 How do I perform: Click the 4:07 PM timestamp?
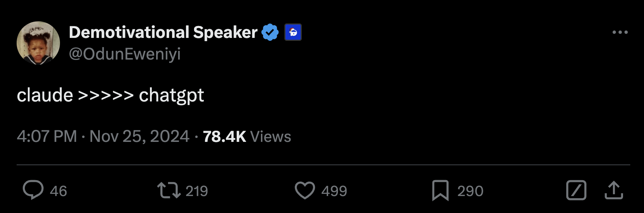coord(47,136)
